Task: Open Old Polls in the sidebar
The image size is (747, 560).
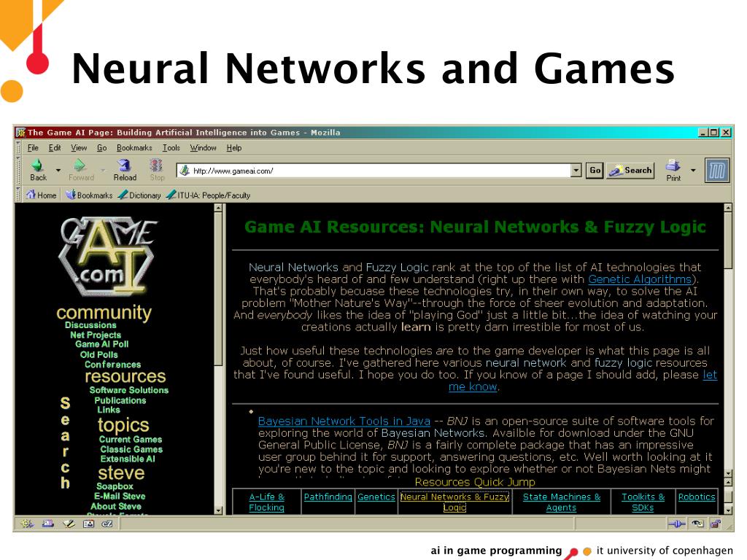Action: click(x=98, y=354)
